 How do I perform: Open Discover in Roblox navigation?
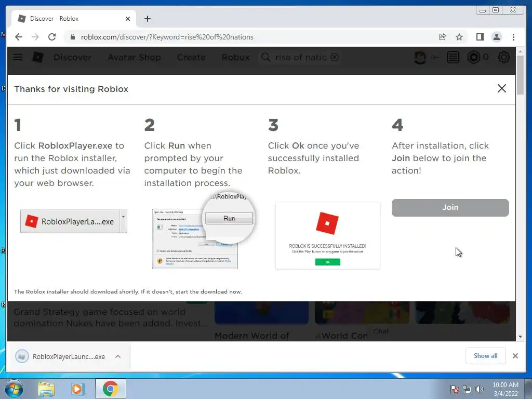pos(72,57)
